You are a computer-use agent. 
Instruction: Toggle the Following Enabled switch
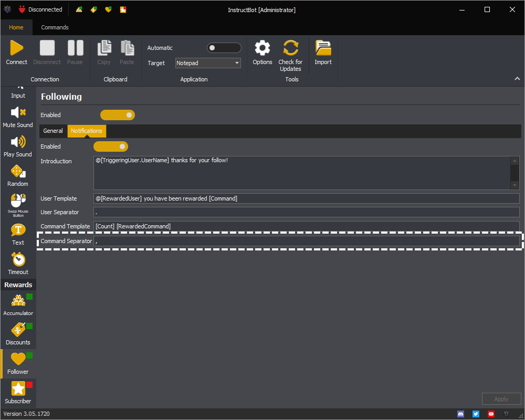118,115
